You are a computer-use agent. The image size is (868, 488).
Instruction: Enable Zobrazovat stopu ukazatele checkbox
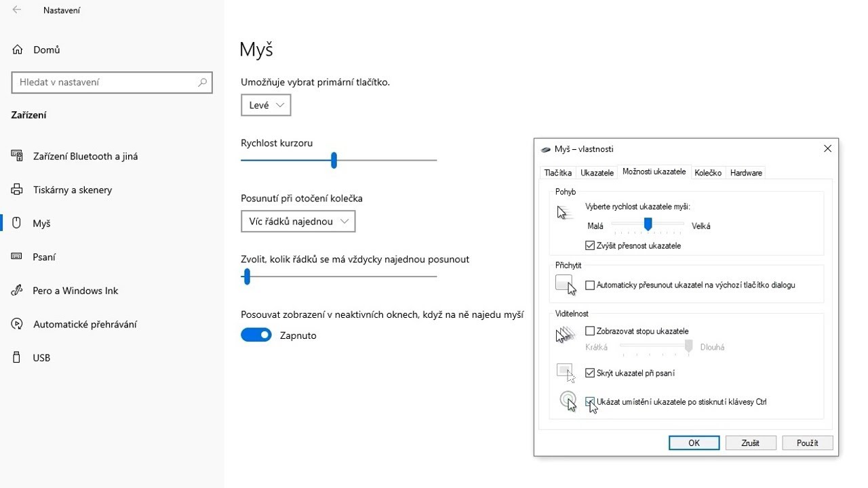590,331
